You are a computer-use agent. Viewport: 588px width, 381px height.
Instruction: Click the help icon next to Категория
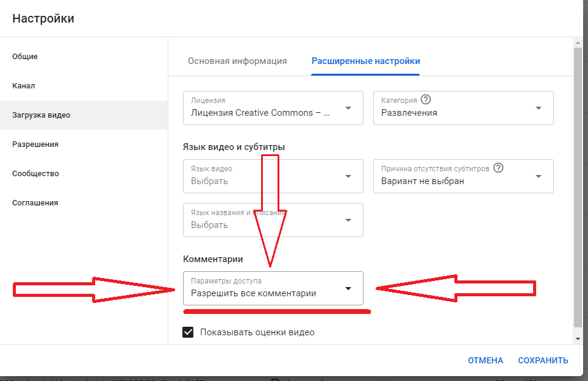[426, 100]
